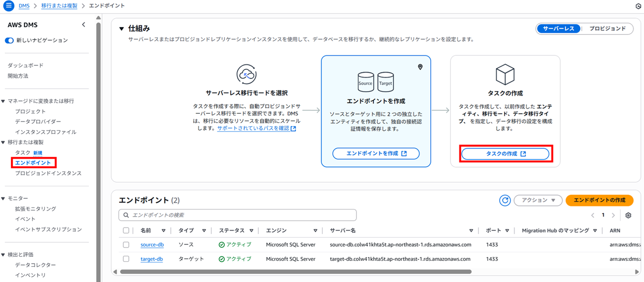
Task: Click the ターゲット type cell
Action: [191, 259]
